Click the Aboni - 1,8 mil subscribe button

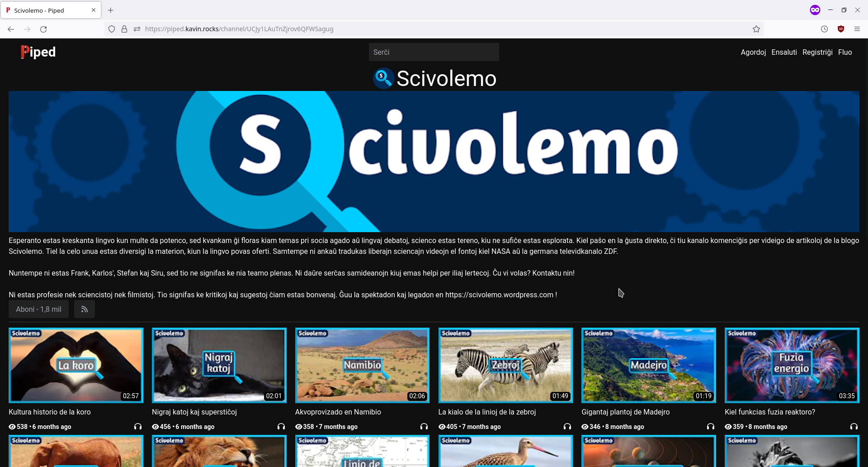pyautogui.click(x=39, y=310)
